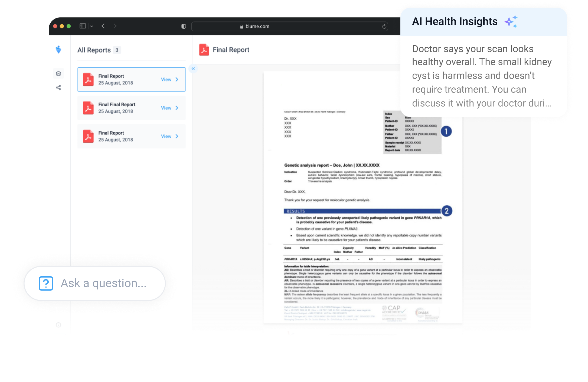Click the reports count badge 3
This screenshot has width=588, height=382.
117,50
